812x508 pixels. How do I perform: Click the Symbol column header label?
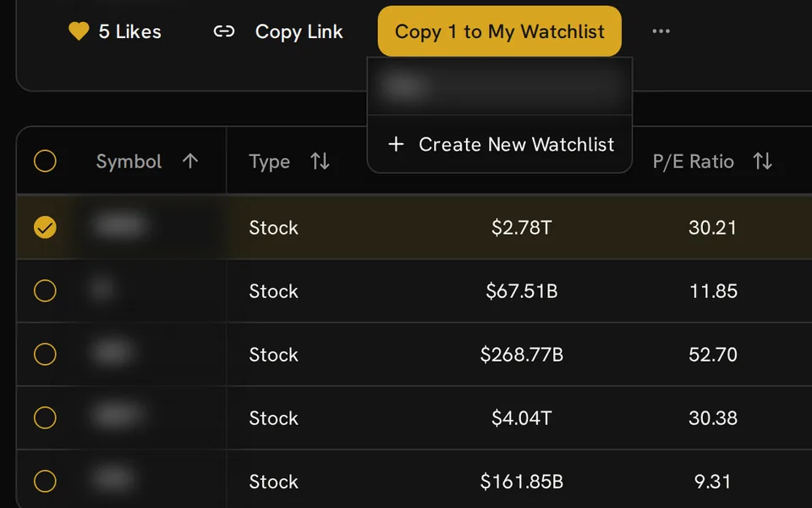129,162
